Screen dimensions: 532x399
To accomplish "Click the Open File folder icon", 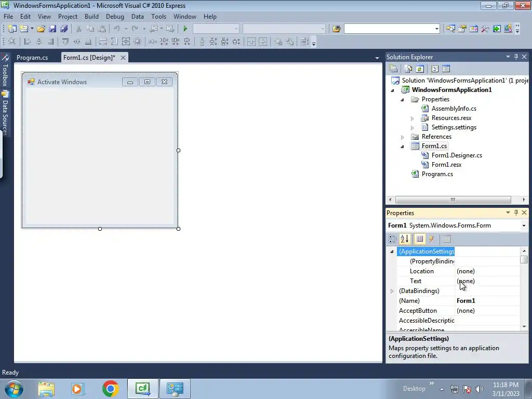I will (41, 29).
